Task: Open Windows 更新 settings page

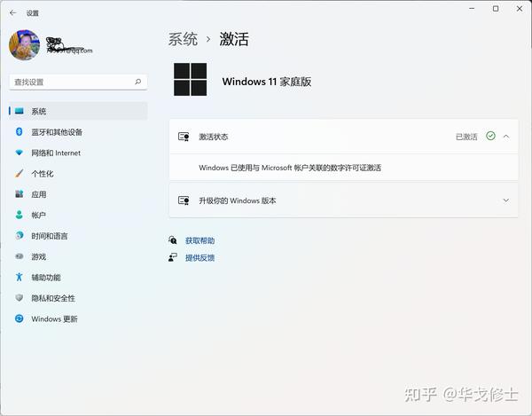Action: click(78, 318)
